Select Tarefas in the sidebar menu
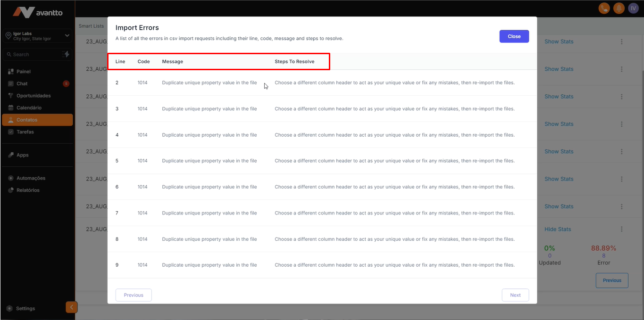The height and width of the screenshot is (320, 644). (x=25, y=132)
